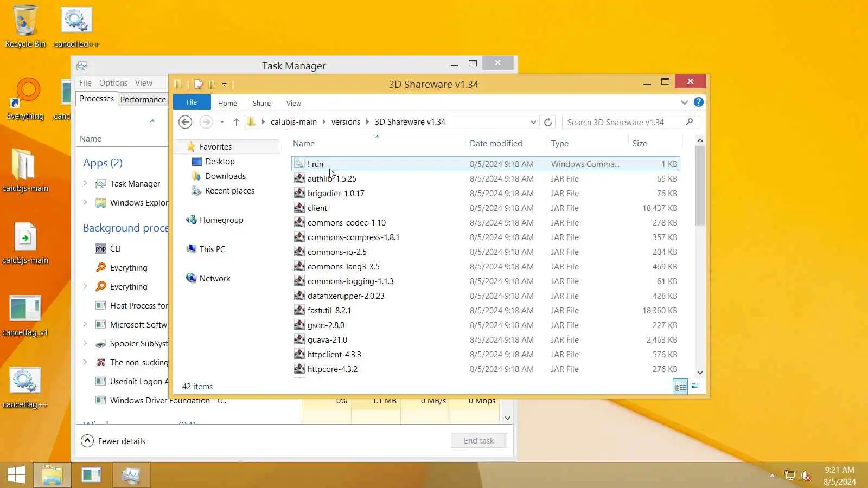
Task: Open the network tray icon
Action: 790,476
